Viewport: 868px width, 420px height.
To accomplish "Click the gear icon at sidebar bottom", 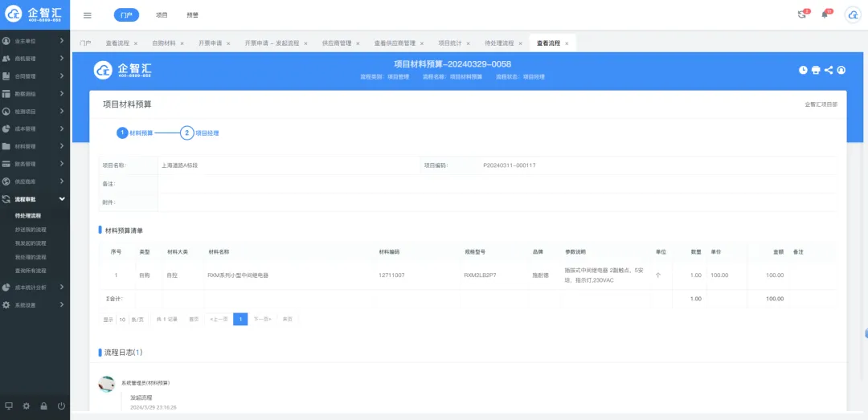I will (26, 406).
